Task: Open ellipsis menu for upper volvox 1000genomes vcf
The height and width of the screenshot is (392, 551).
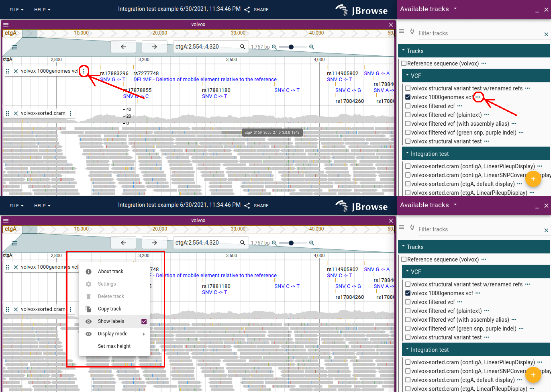Action: tap(478, 97)
